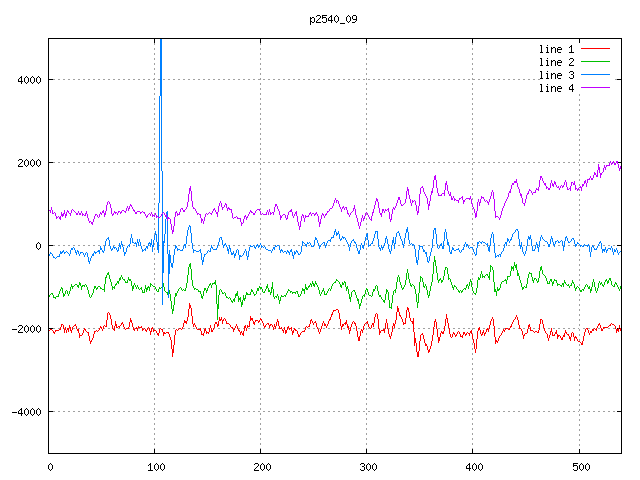Select the 'line 3' legend label
Image resolution: width=640 pixels, height=480 pixels.
pos(556,75)
